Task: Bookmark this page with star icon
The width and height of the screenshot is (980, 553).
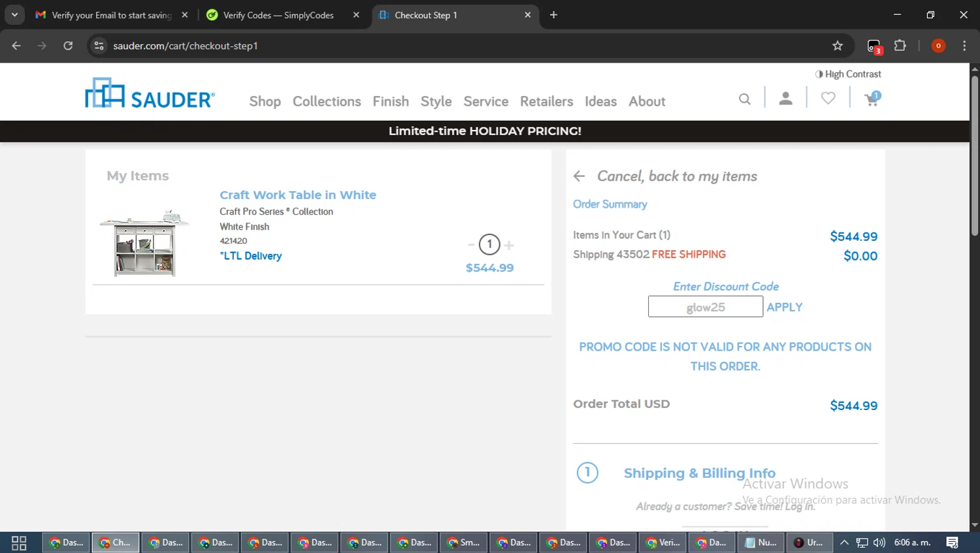Action: (x=838, y=46)
